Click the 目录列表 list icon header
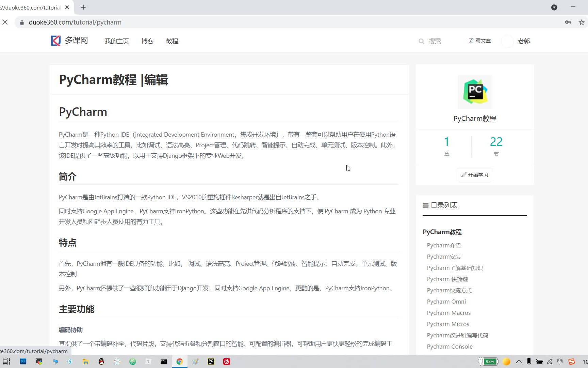This screenshot has width=588, height=368. [x=440, y=205]
